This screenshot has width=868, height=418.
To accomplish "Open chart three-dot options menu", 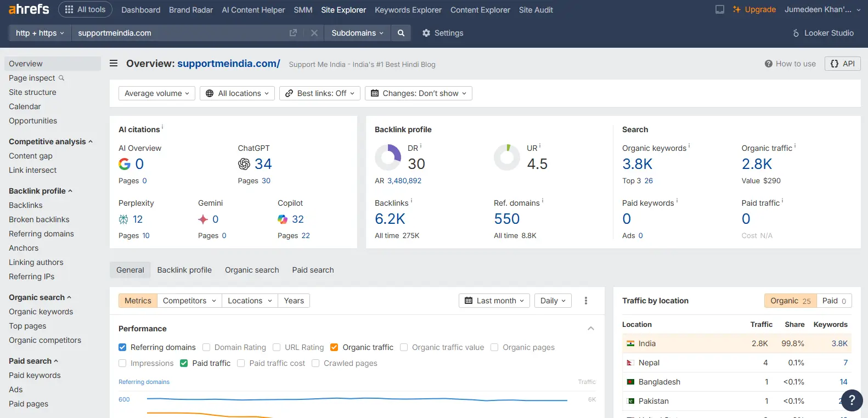I will click(586, 301).
